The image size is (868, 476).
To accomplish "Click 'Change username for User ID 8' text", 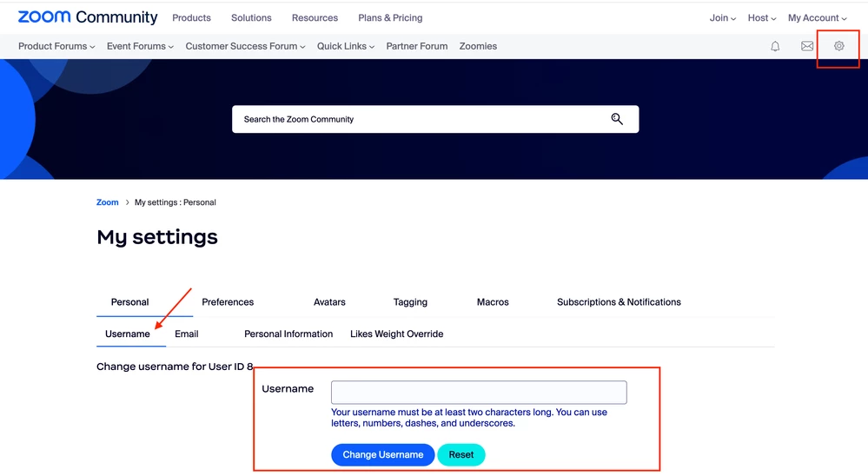I will click(175, 367).
